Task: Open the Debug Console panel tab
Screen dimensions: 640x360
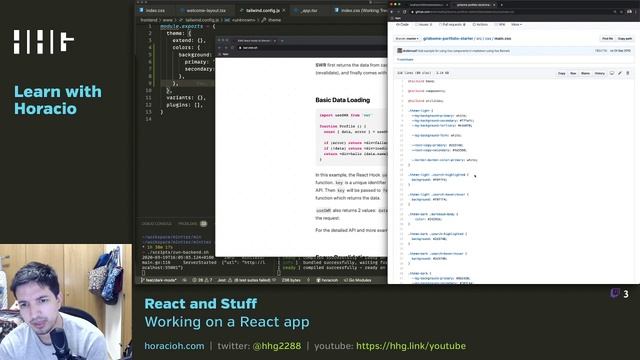Action: pyautogui.click(x=156, y=224)
